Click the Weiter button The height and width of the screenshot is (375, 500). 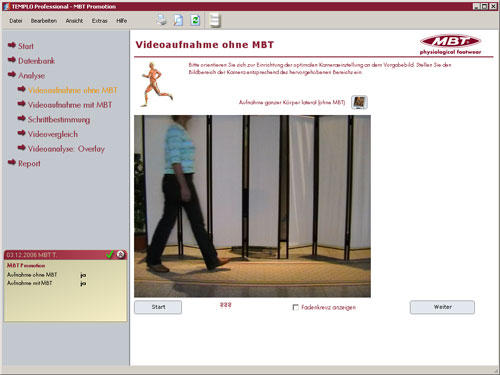click(x=442, y=307)
